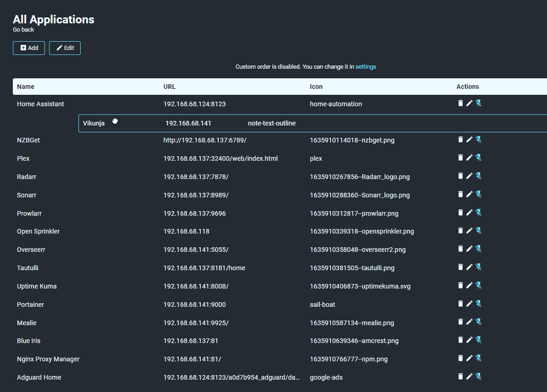Image resolution: width=547 pixels, height=392 pixels.
Task: Edit the Mealie entry
Action: coord(470,322)
